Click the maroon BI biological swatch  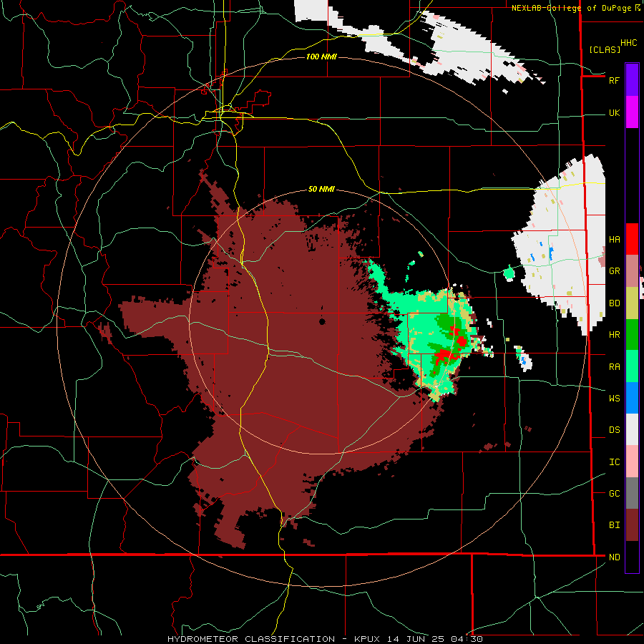pos(632,525)
